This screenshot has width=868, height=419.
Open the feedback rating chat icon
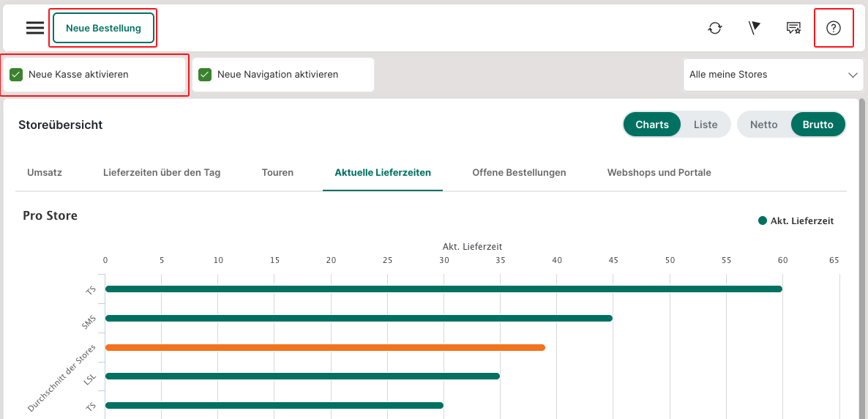pos(793,28)
